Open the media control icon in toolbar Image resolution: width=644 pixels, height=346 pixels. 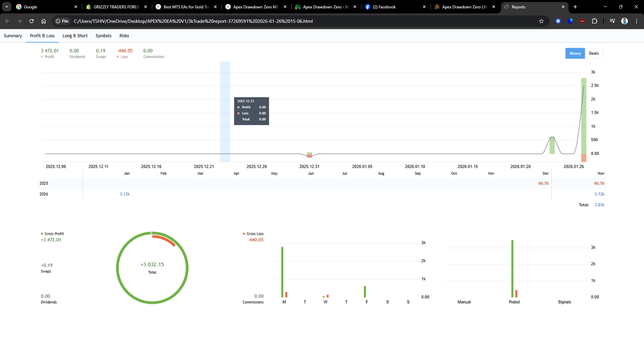(x=612, y=21)
